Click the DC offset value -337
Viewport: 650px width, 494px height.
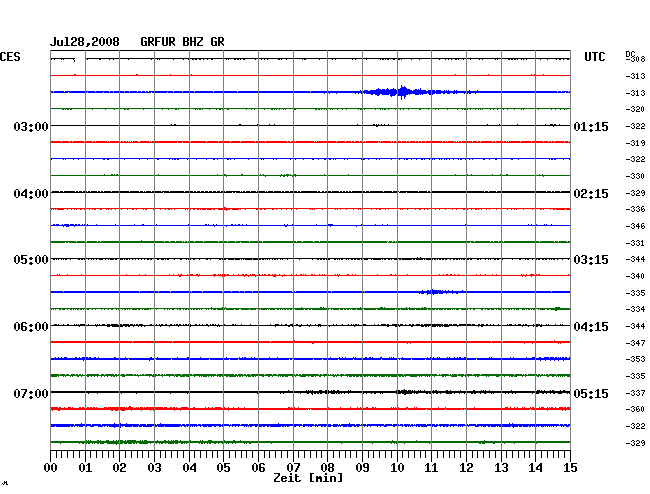(x=635, y=393)
